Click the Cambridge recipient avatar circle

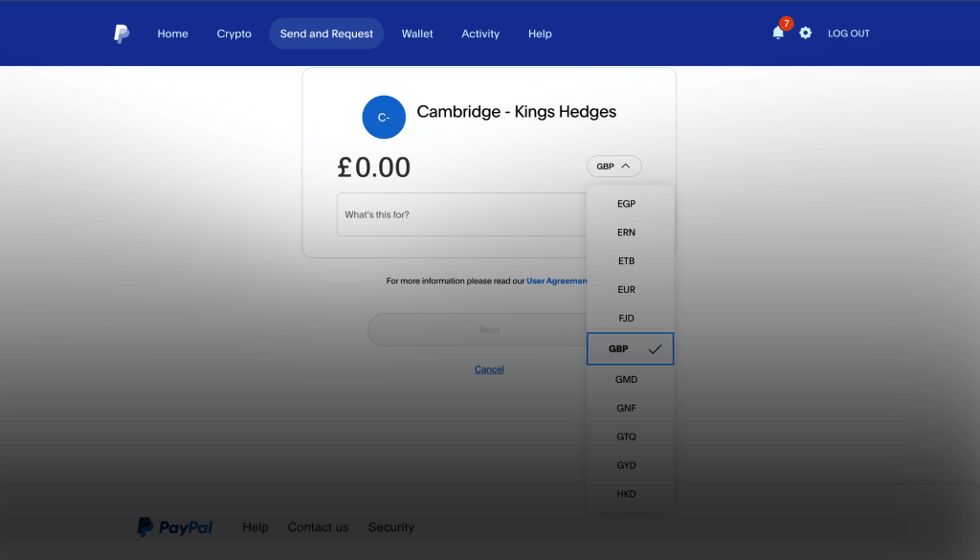384,117
